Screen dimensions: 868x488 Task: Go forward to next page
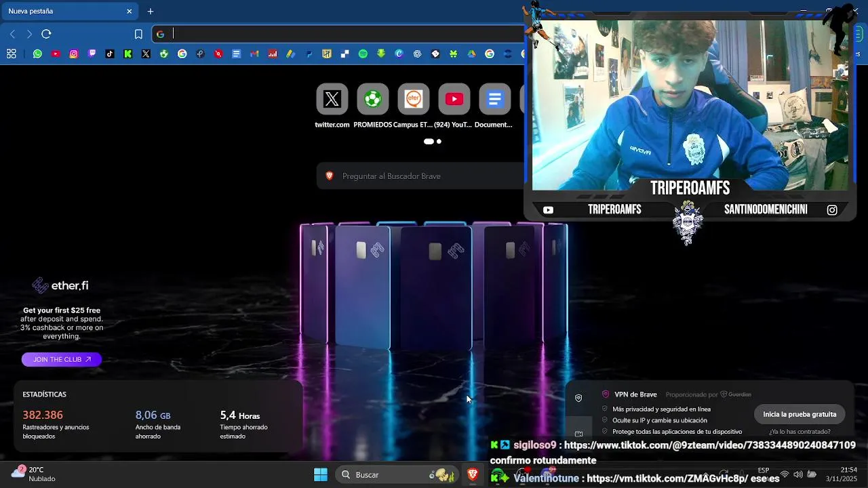pyautogui.click(x=29, y=34)
